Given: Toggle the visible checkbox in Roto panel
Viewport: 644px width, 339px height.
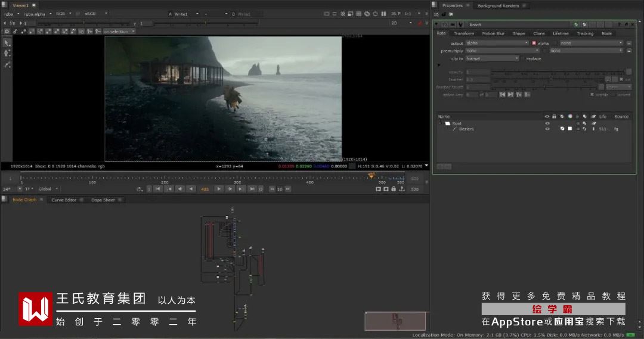Looking at the screenshot, I should coord(592,95).
